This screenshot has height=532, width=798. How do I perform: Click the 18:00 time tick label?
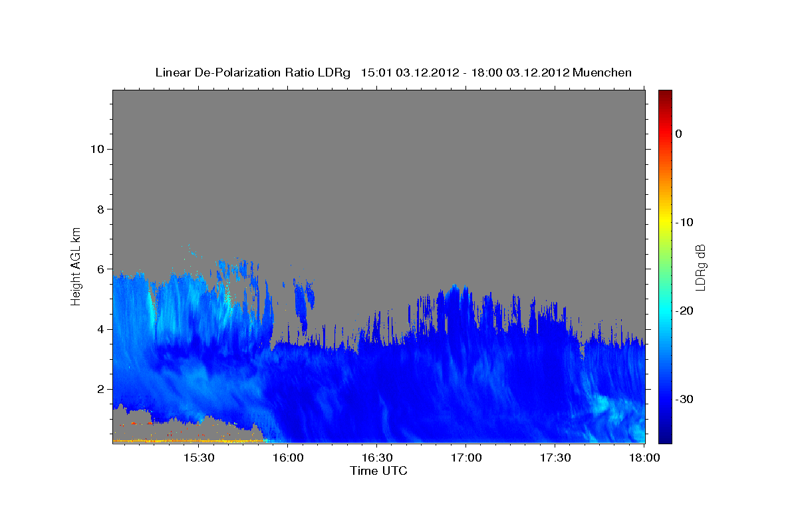click(x=644, y=458)
